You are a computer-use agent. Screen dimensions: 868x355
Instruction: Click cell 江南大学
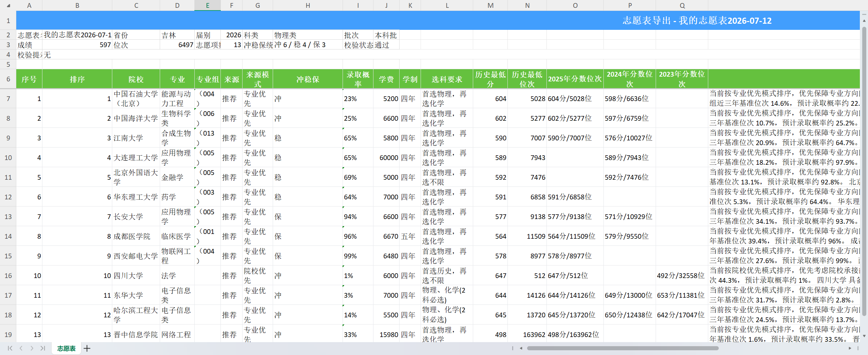[x=136, y=138]
